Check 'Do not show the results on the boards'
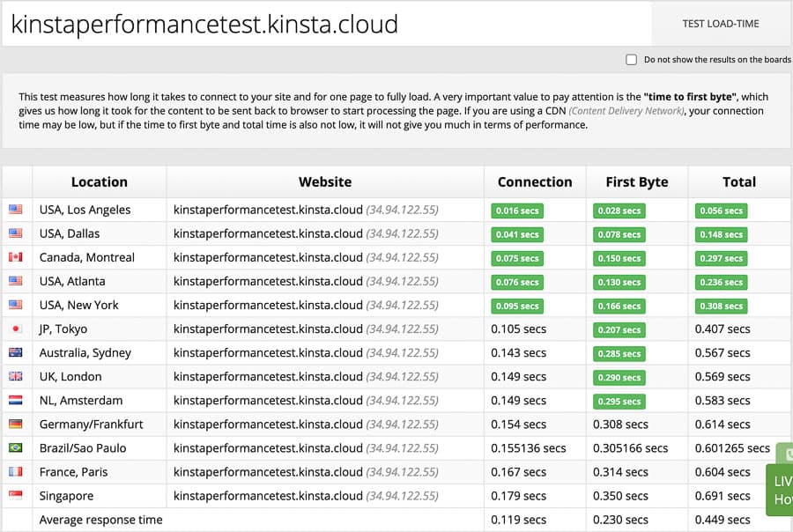Screen dimensions: 793x532 (631, 60)
